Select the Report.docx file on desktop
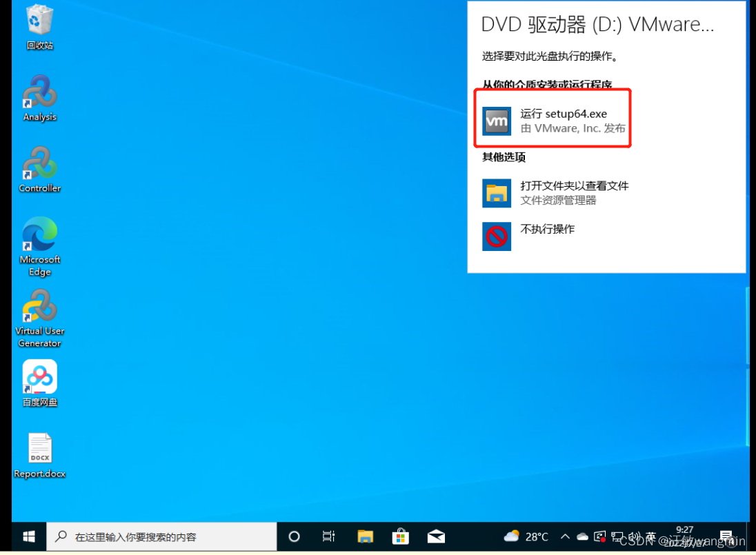756x555 pixels. (x=39, y=455)
